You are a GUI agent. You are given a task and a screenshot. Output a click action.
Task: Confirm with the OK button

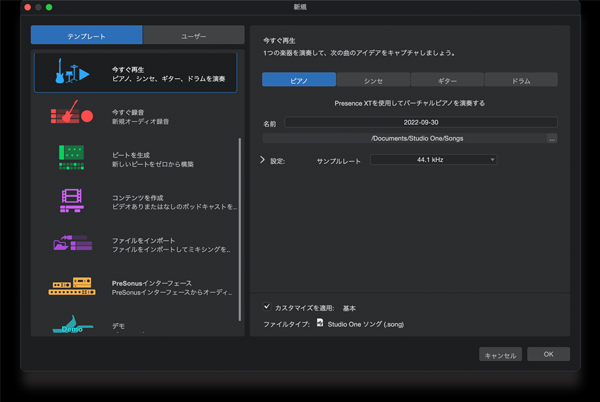[548, 354]
